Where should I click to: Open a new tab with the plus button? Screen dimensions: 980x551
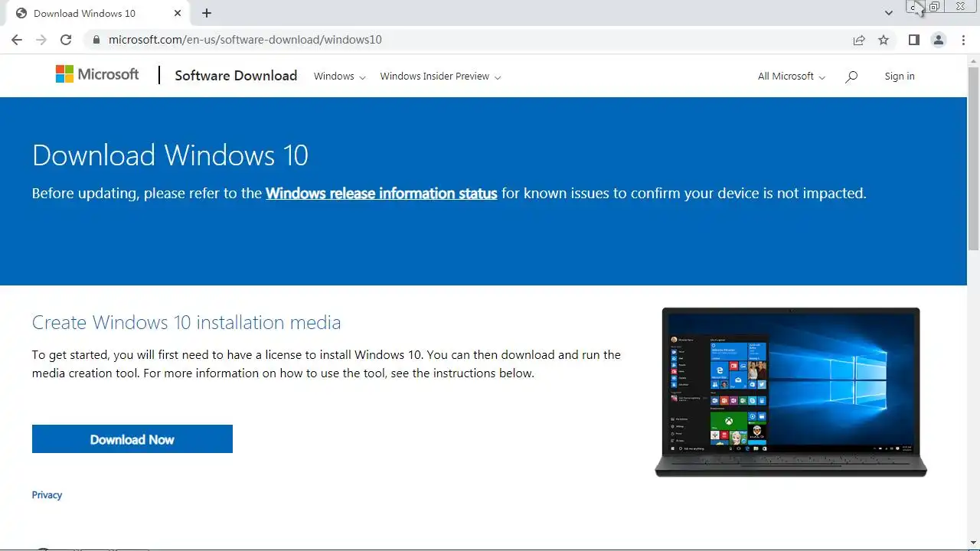[x=207, y=13]
